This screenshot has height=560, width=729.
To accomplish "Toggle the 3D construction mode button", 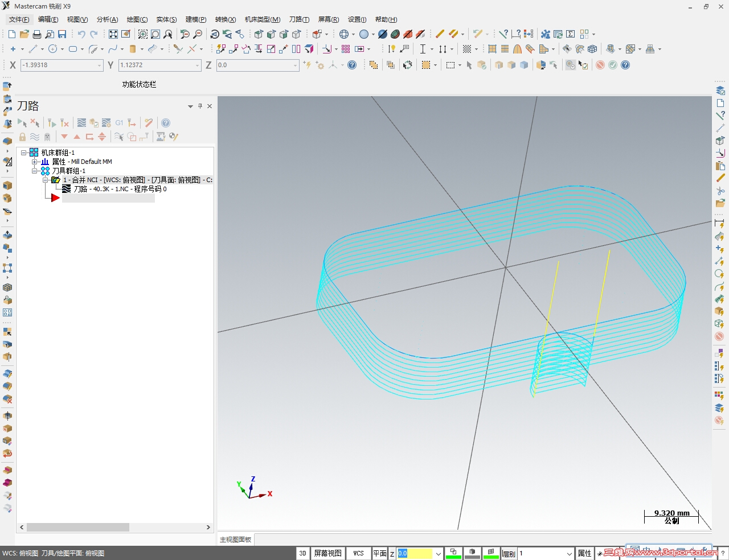I will pos(302,553).
